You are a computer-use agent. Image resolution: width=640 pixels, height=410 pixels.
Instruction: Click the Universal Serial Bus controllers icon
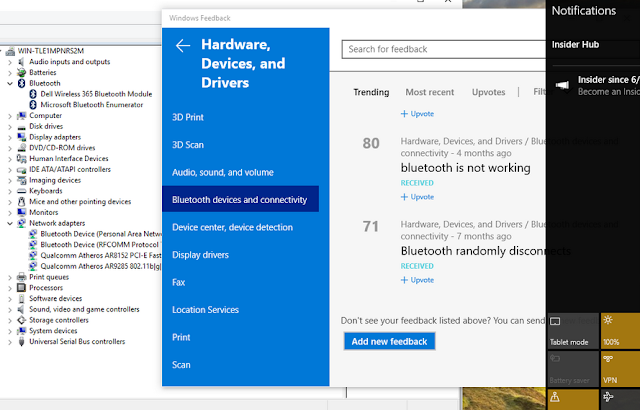tap(21, 341)
